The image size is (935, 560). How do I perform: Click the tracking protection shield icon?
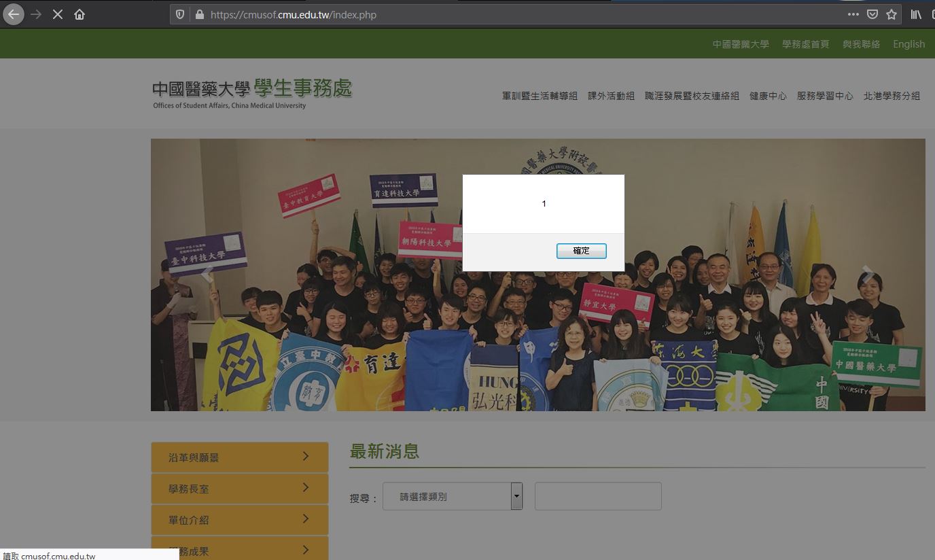(180, 14)
